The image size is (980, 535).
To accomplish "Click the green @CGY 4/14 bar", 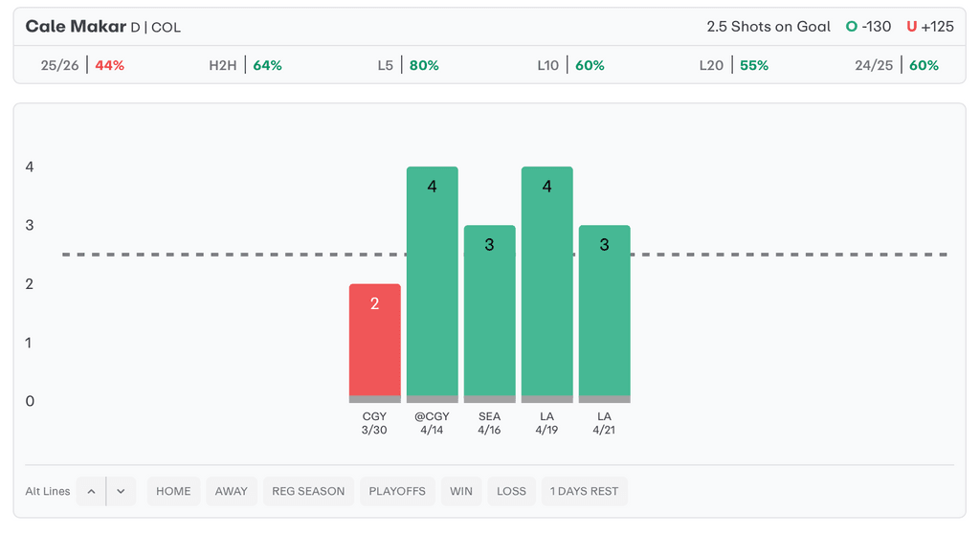I will click(x=432, y=284).
